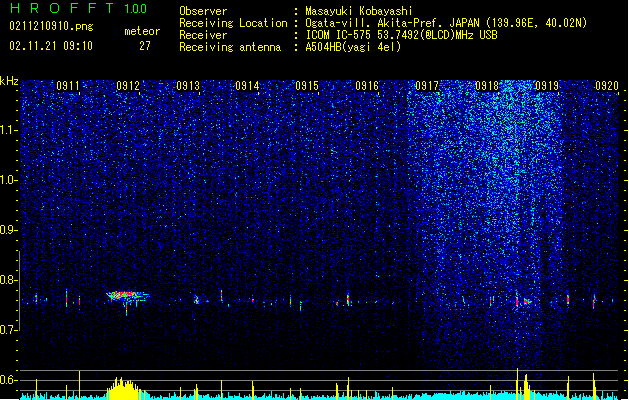Select the Ogata-vill. Akita-Pref. JAPAN location text
Viewport: 629px width, 400px height.
point(446,23)
